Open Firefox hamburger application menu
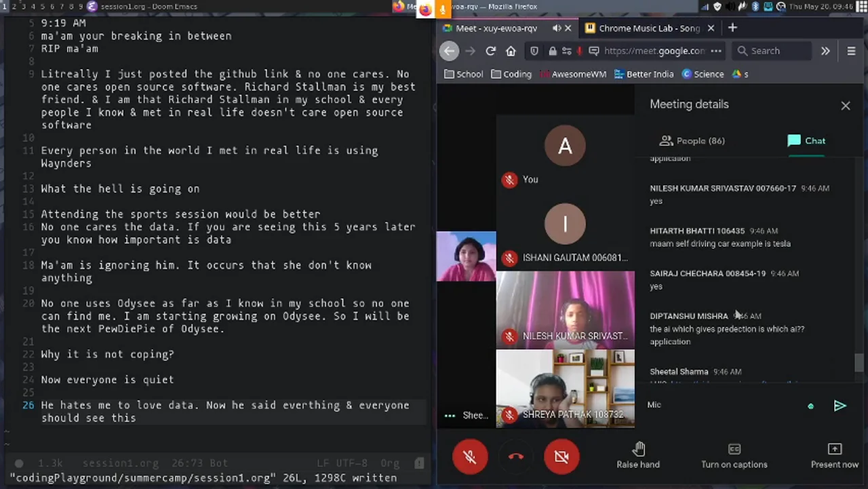 (851, 51)
